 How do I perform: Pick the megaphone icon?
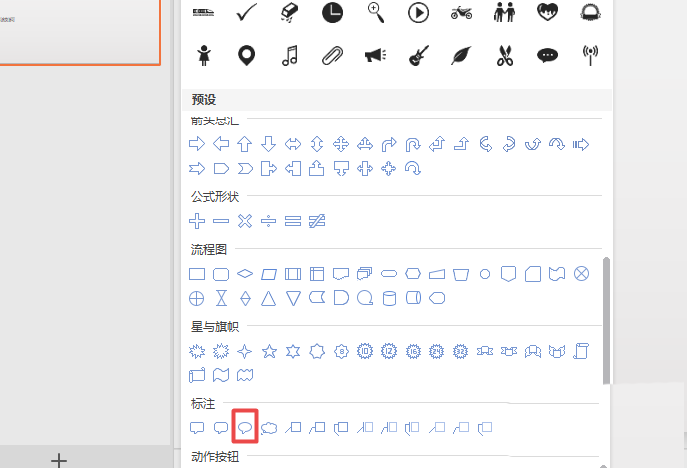375,56
